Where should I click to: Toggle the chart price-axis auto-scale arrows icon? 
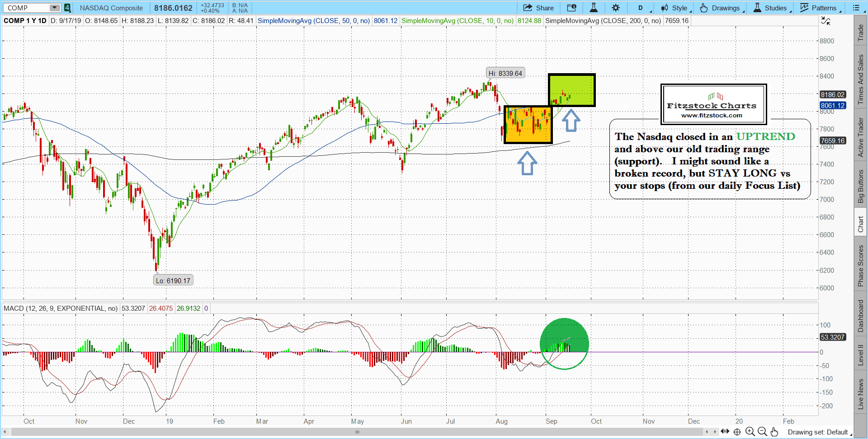(x=826, y=21)
